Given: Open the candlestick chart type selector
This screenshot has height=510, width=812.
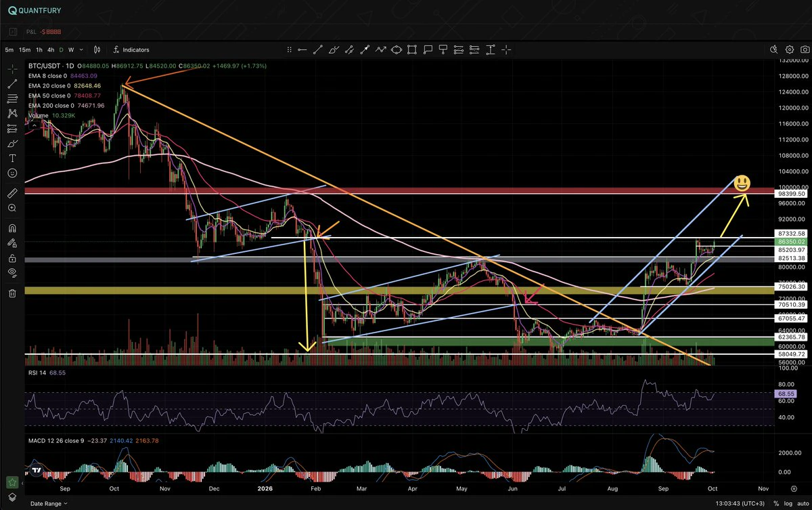Looking at the screenshot, I should tap(97, 49).
